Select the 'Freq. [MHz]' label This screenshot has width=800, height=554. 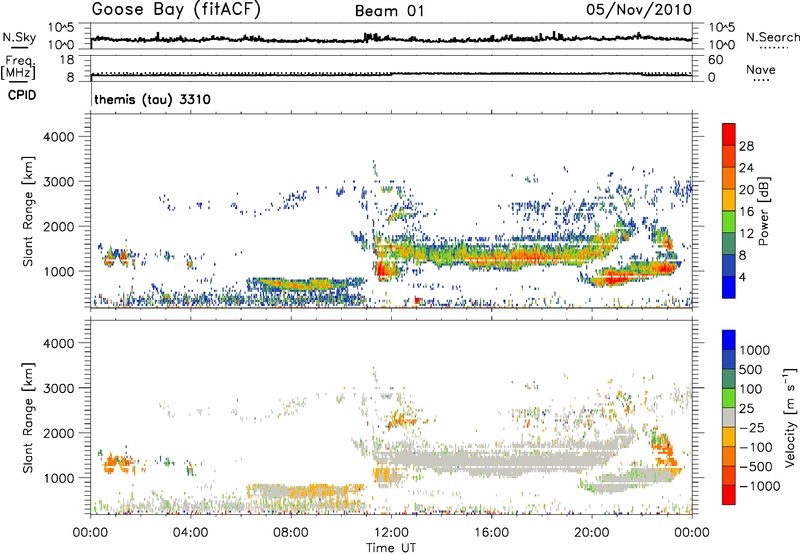pyautogui.click(x=18, y=68)
